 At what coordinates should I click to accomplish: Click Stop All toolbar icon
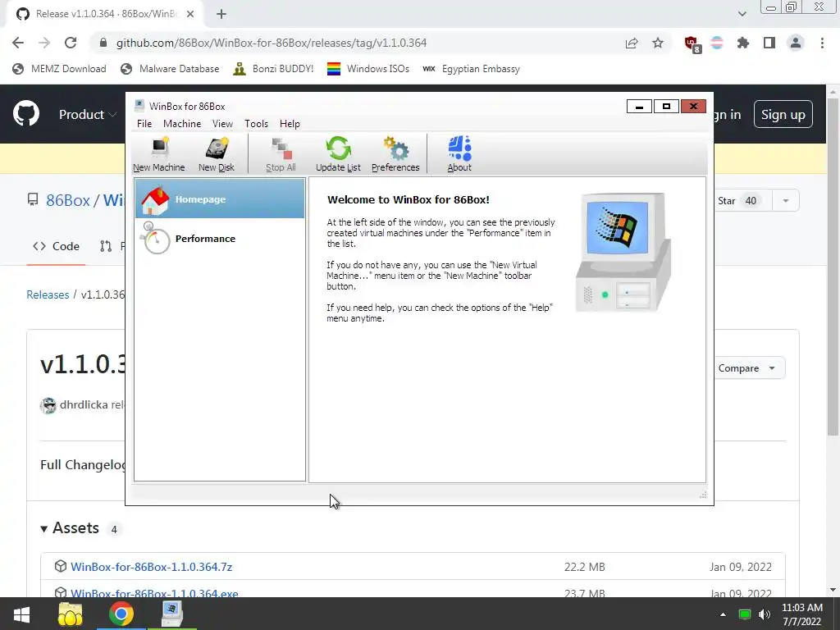pos(281,154)
